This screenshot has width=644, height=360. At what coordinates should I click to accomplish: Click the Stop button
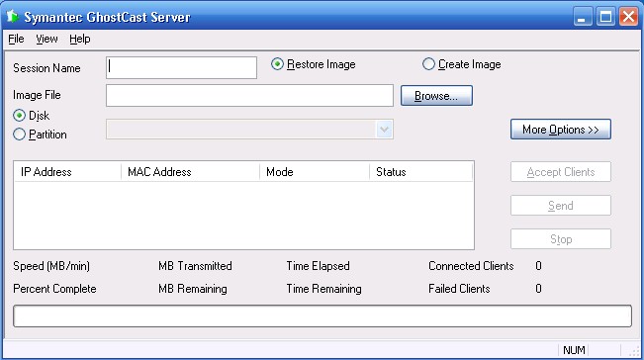561,239
